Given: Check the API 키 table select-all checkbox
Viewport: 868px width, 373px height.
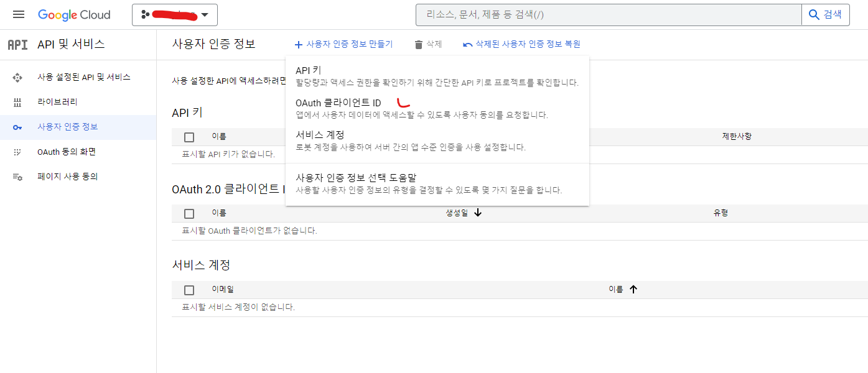Looking at the screenshot, I should pyautogui.click(x=189, y=137).
